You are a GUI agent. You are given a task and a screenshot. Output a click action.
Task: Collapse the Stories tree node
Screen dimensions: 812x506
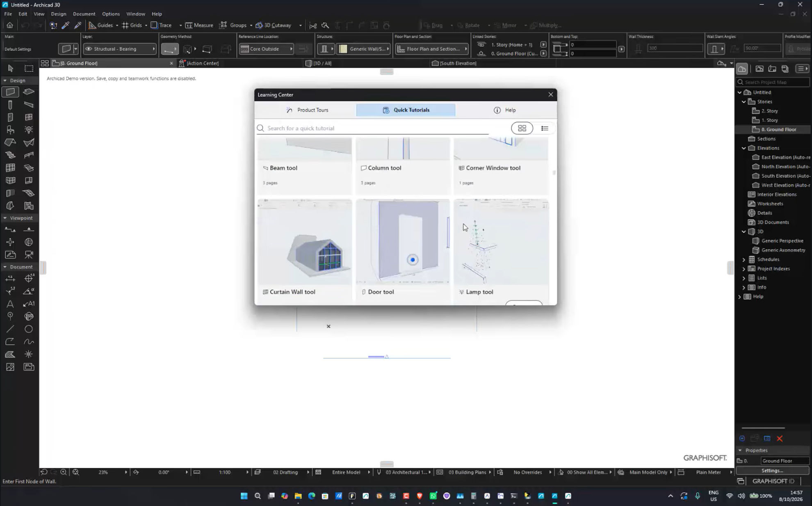point(744,102)
